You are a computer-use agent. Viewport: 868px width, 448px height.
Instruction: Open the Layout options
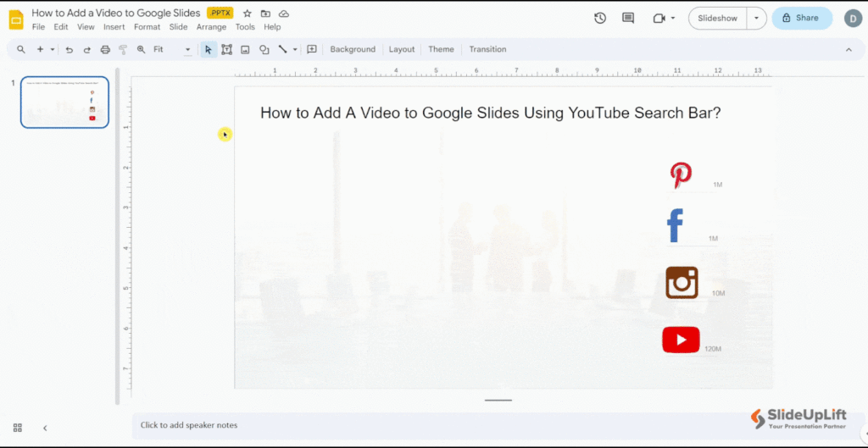(401, 49)
